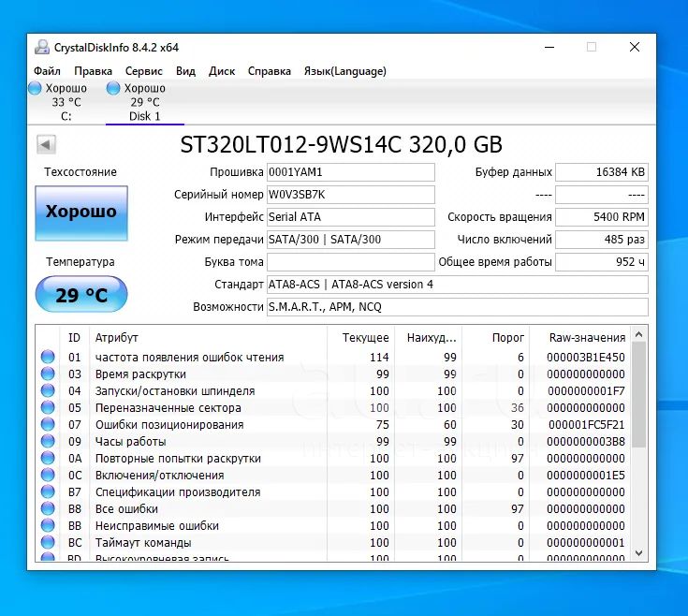
Task: Click status orb of Все ошибки row
Action: click(x=48, y=508)
